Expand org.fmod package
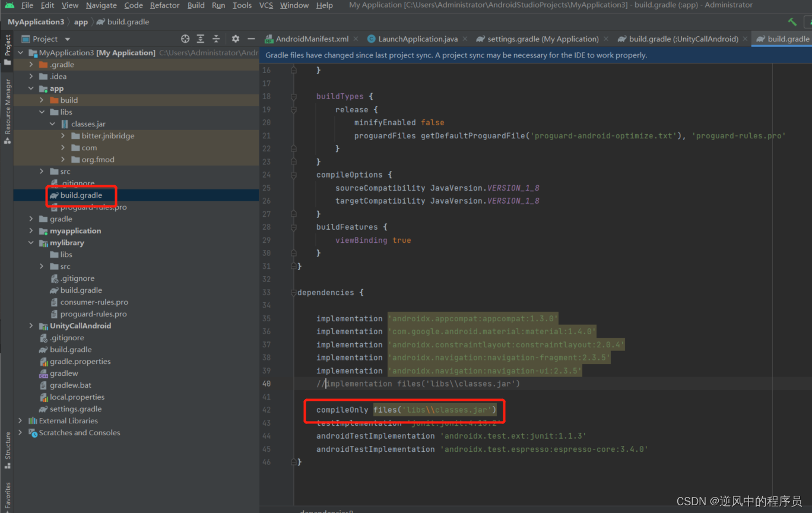 [64, 160]
